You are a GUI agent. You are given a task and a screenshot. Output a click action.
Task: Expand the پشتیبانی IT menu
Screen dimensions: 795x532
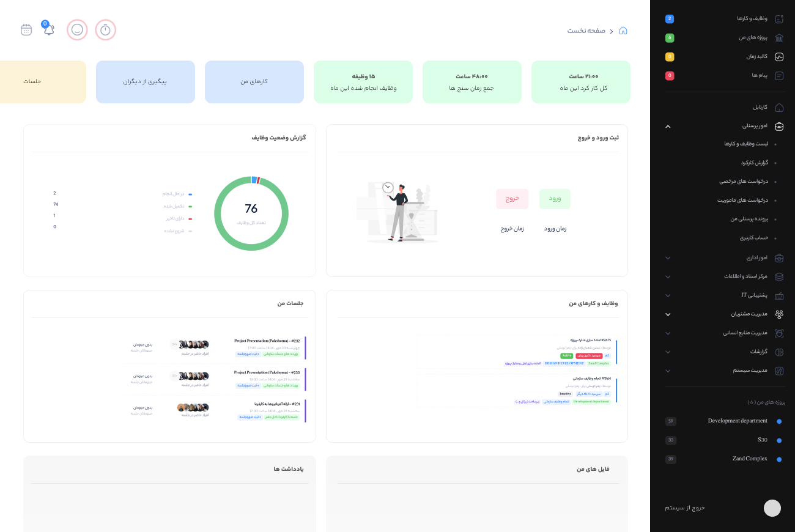(668, 295)
